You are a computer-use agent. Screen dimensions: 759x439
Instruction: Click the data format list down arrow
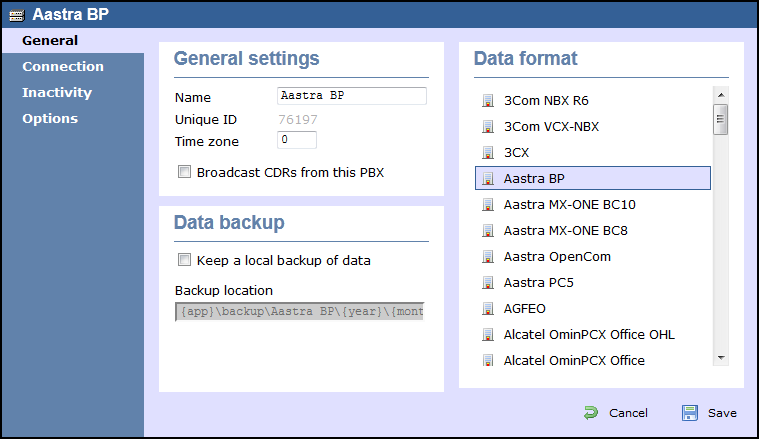coord(721,358)
